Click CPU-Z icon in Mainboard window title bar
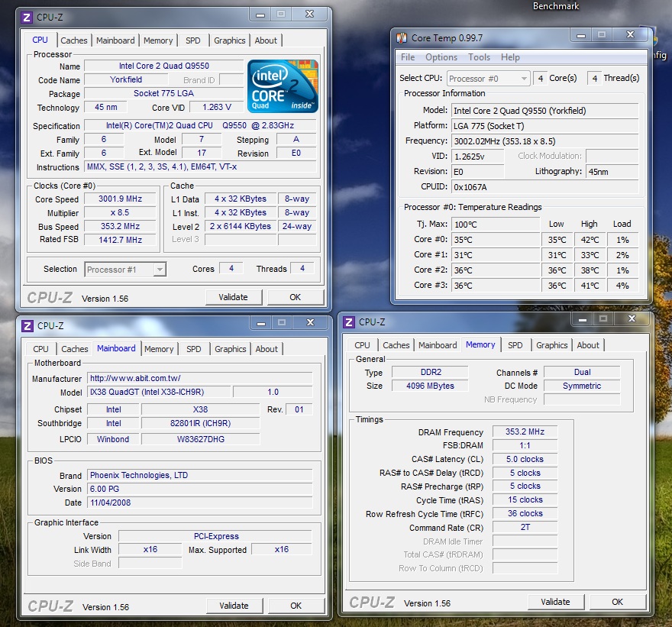Screen dimensions: 672x627 (x=27, y=326)
